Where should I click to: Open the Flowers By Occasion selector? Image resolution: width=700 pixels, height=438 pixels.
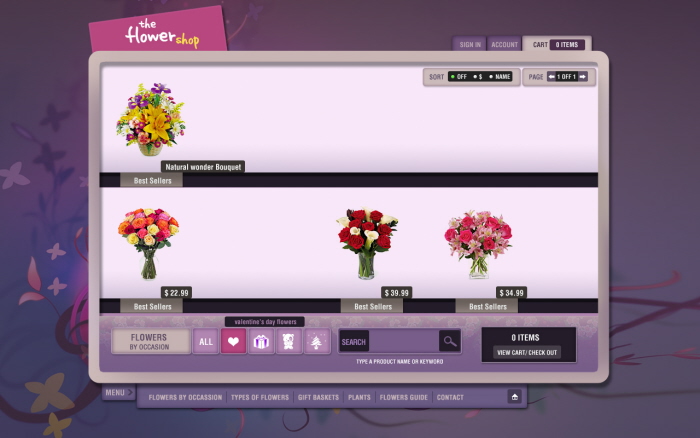click(x=149, y=342)
